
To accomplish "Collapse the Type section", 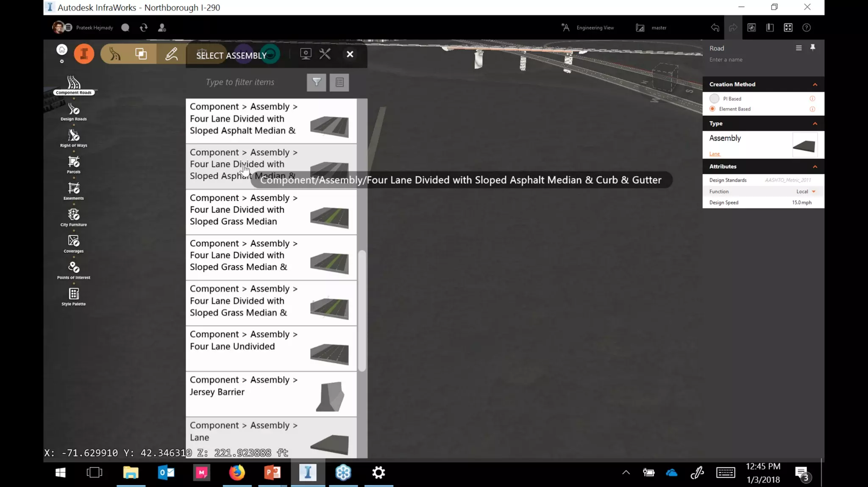I will click(x=815, y=123).
